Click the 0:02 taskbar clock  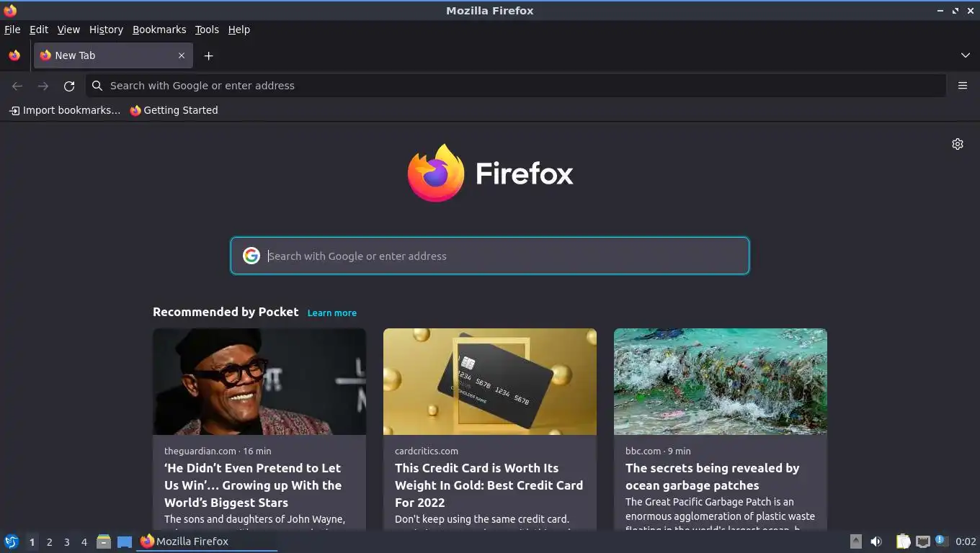966,541
